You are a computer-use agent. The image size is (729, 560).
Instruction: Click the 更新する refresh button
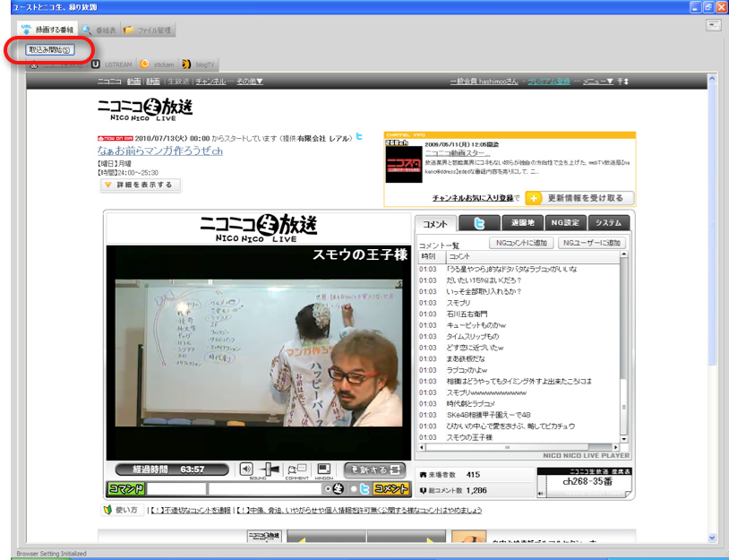point(374,470)
